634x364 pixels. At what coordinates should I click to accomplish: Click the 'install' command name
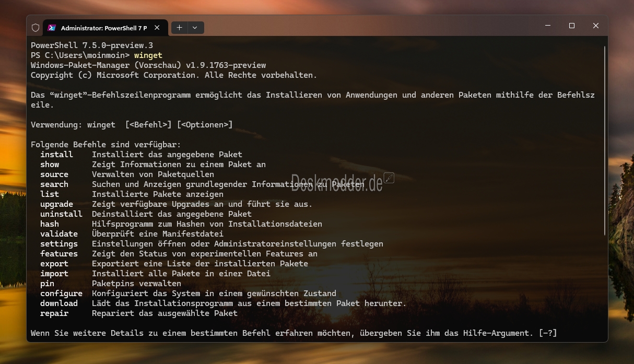click(56, 155)
